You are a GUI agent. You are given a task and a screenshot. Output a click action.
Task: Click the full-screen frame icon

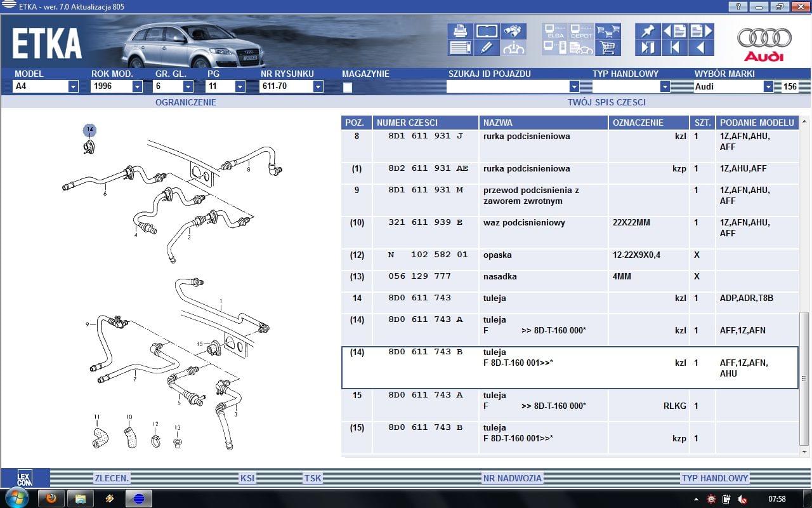(x=487, y=31)
